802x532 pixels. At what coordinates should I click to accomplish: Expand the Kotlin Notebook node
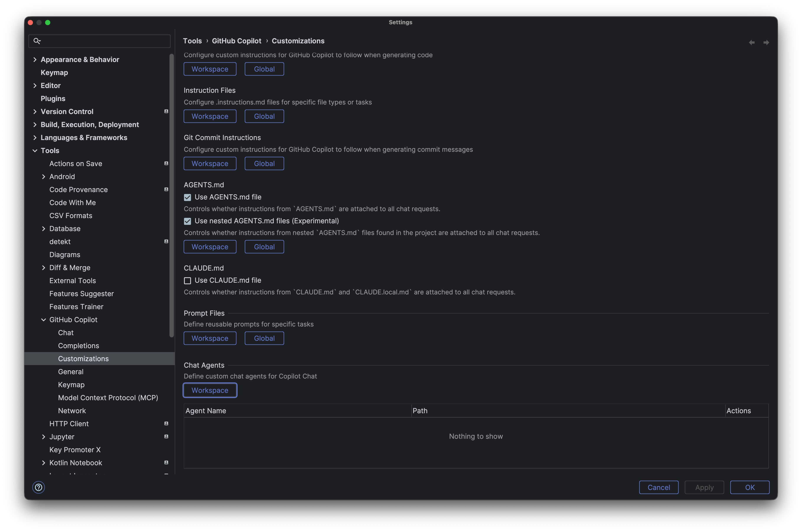(x=43, y=463)
